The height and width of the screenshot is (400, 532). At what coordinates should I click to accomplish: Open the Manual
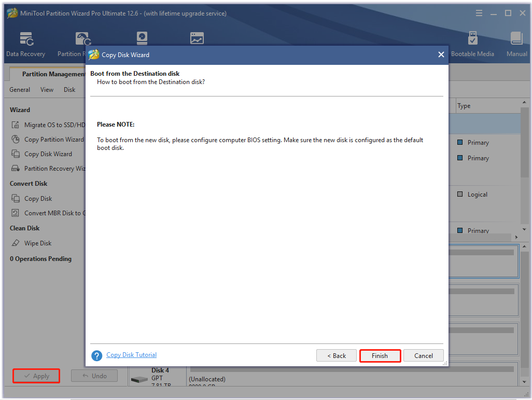(516, 43)
